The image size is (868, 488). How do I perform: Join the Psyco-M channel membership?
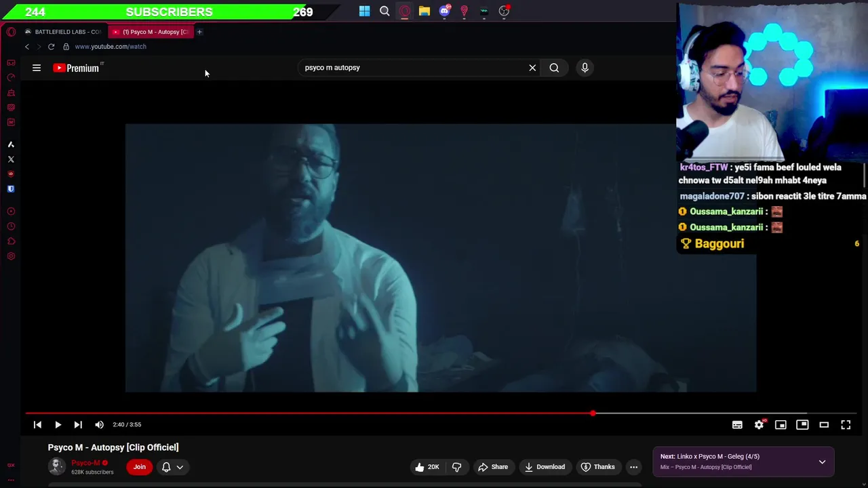pos(140,467)
